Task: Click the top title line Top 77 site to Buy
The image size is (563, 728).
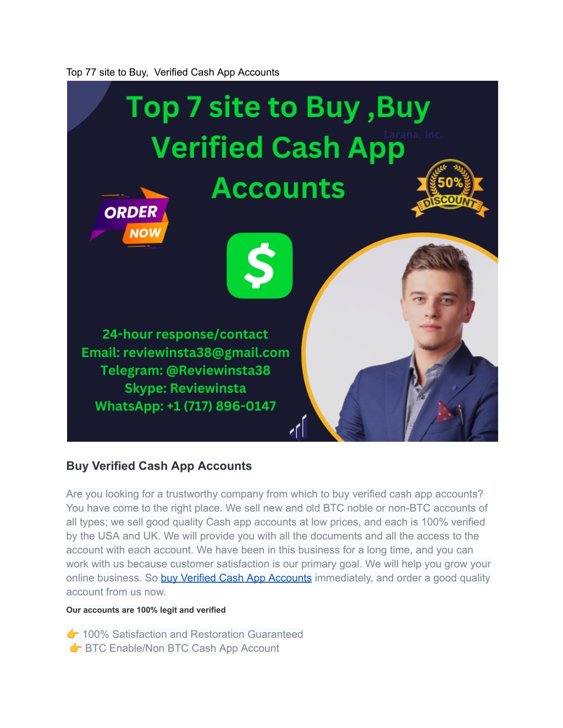Action: click(x=173, y=72)
